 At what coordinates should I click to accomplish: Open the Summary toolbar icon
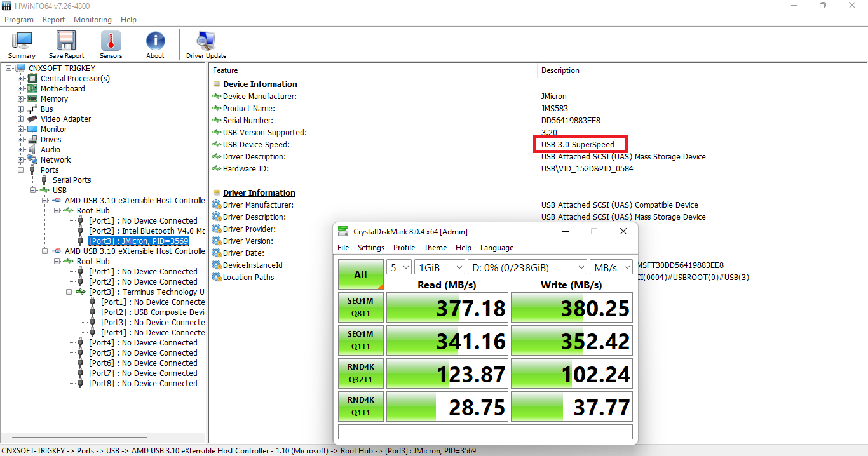pos(22,45)
